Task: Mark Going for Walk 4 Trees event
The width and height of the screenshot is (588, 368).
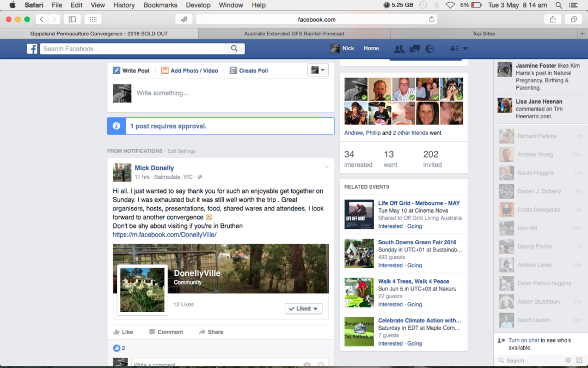Action: [x=414, y=305]
